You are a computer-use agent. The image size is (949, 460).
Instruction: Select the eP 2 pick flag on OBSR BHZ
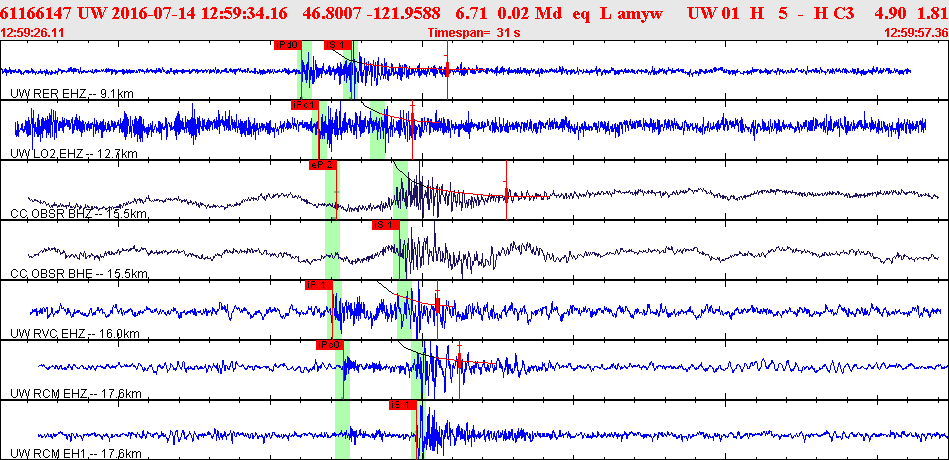pyautogui.click(x=323, y=165)
